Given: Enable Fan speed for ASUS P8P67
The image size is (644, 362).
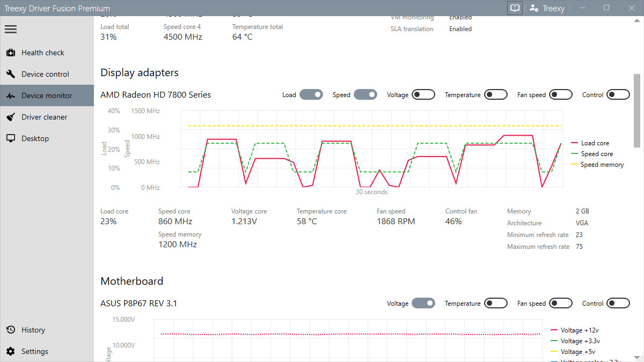Looking at the screenshot, I should (561, 302).
